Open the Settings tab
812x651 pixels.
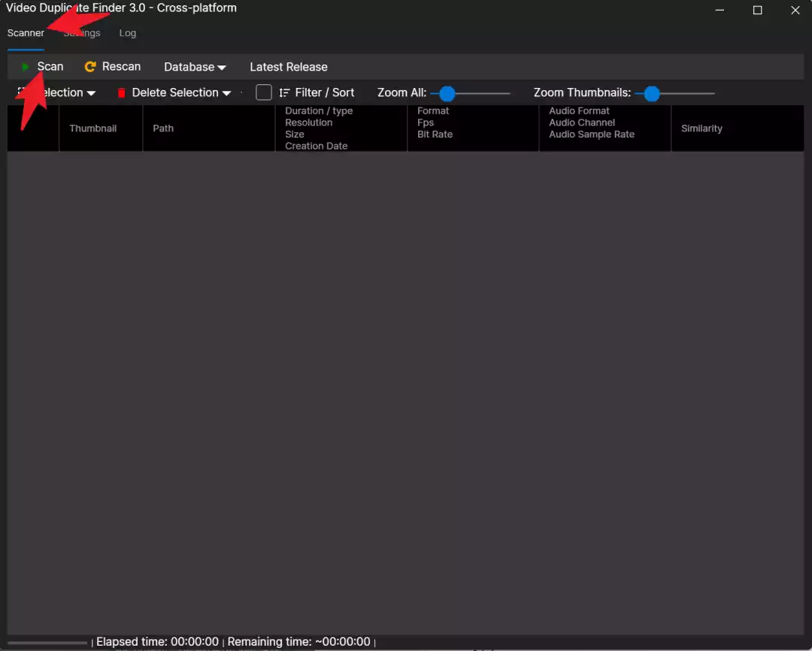82,33
